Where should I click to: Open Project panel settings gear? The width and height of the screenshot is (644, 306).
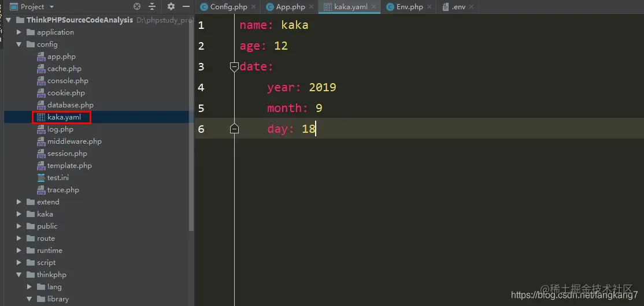coord(171,6)
